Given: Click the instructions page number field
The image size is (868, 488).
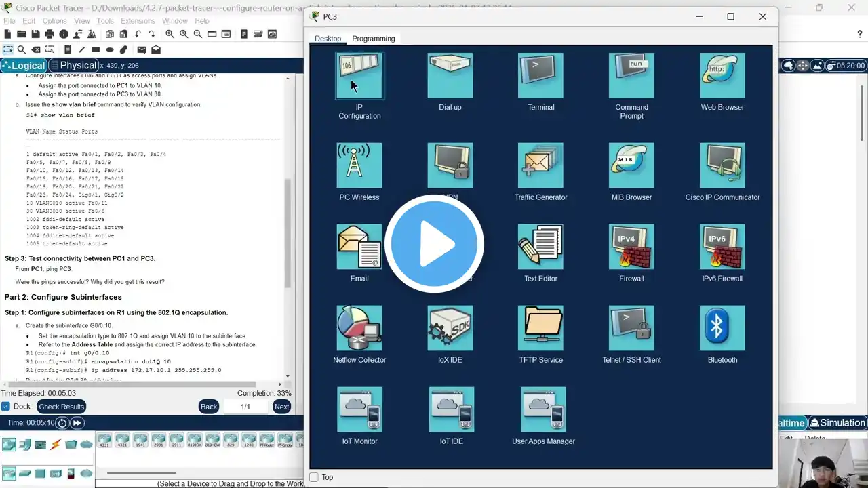Looking at the screenshot, I should pos(245,407).
